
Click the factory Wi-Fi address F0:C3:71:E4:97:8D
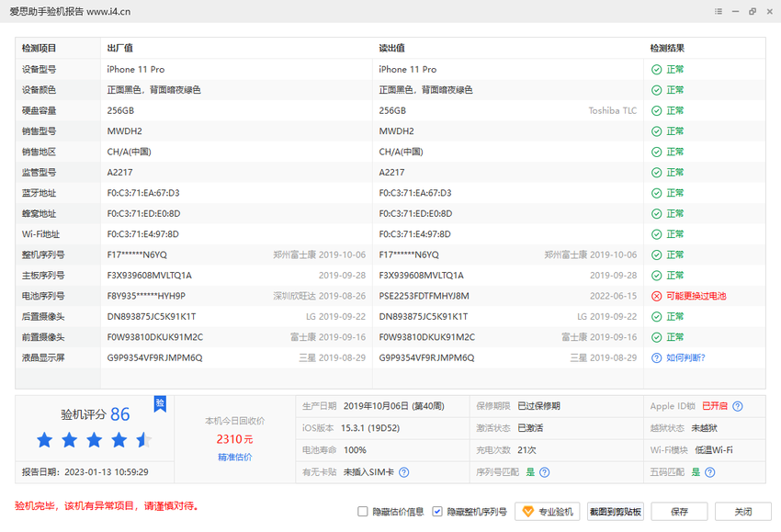[x=143, y=234]
